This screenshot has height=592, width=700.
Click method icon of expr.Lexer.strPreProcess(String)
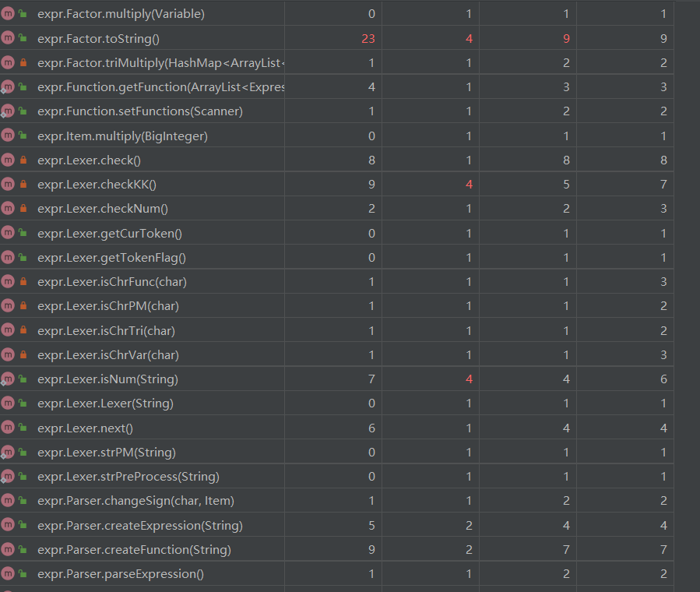(8, 476)
